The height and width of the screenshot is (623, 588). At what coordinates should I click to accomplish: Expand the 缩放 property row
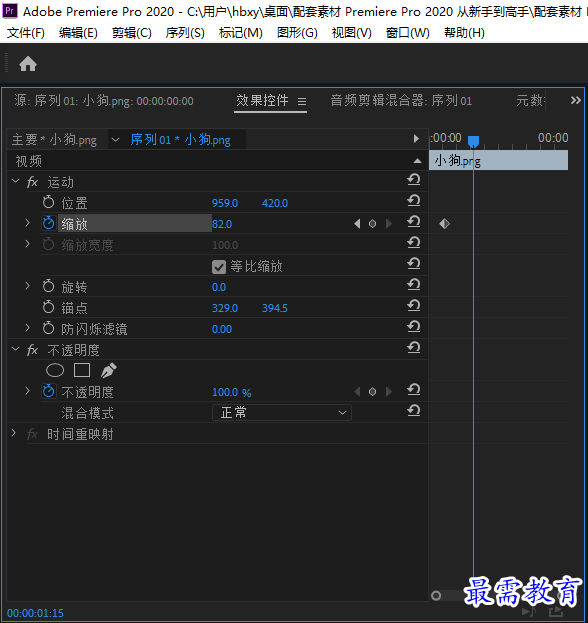[27, 223]
